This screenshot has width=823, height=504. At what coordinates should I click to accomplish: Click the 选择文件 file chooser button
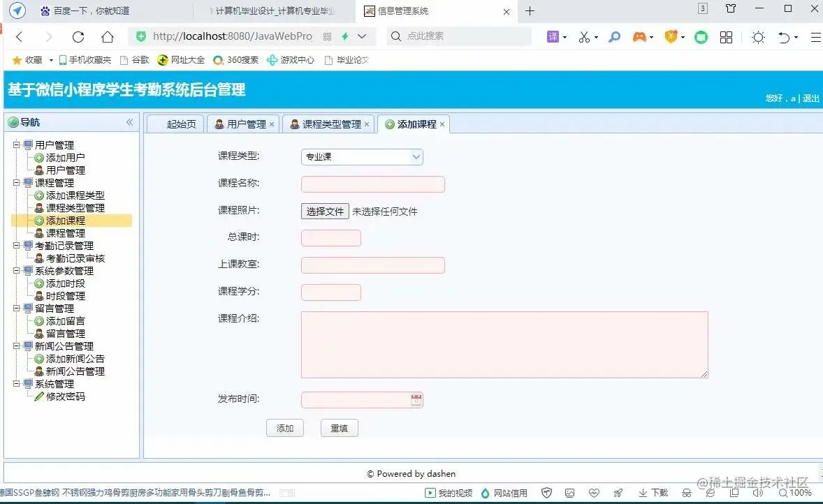coord(325,212)
